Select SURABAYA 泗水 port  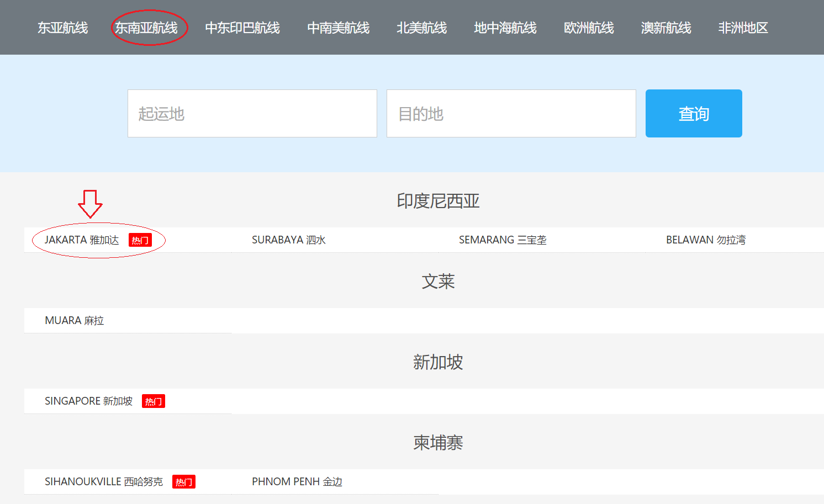(x=289, y=240)
